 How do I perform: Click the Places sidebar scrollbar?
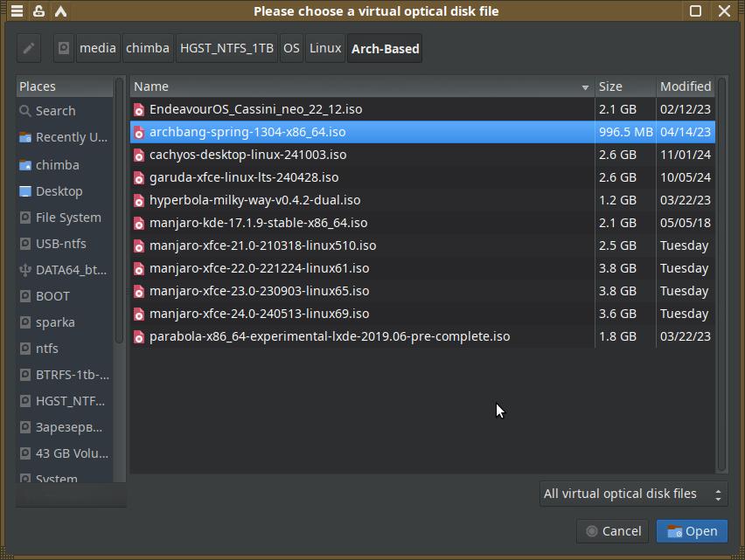(x=119, y=210)
